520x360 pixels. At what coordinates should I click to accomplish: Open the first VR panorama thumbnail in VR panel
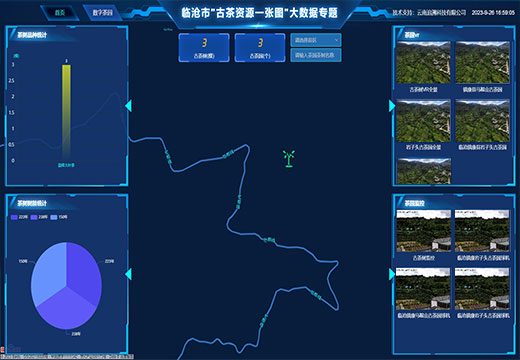[x=423, y=62]
